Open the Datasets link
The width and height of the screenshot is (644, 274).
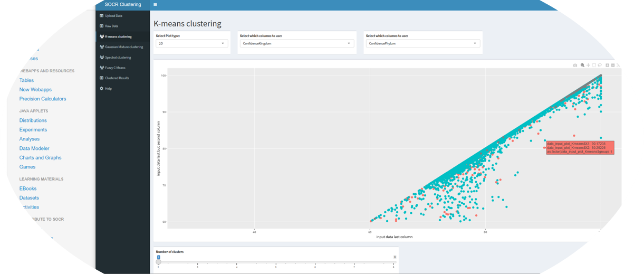(x=29, y=198)
